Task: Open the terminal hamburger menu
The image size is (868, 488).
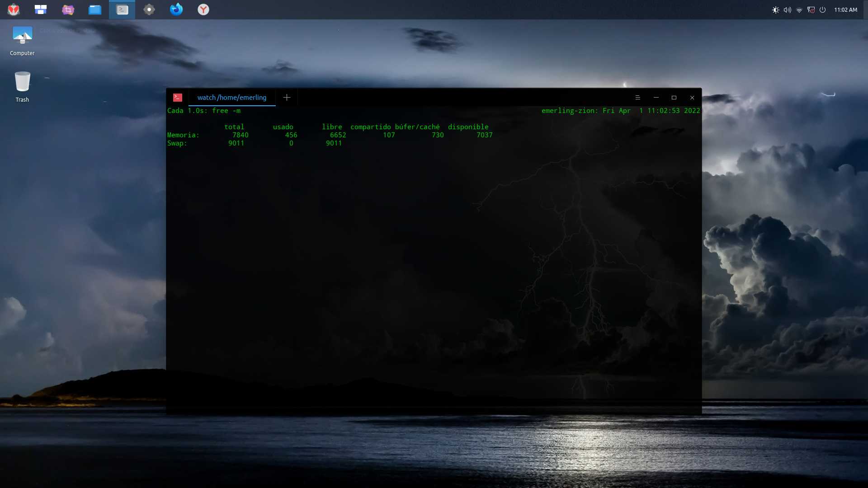Action: (x=638, y=98)
